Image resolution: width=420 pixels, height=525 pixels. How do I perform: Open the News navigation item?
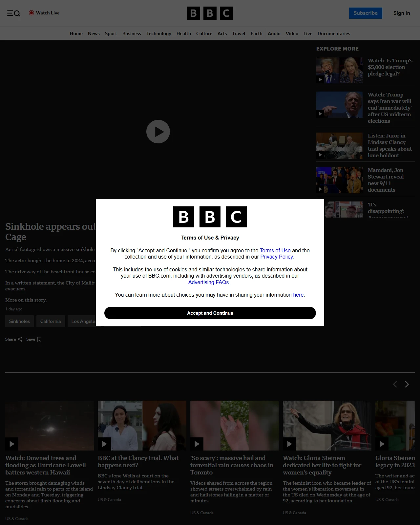pos(94,33)
